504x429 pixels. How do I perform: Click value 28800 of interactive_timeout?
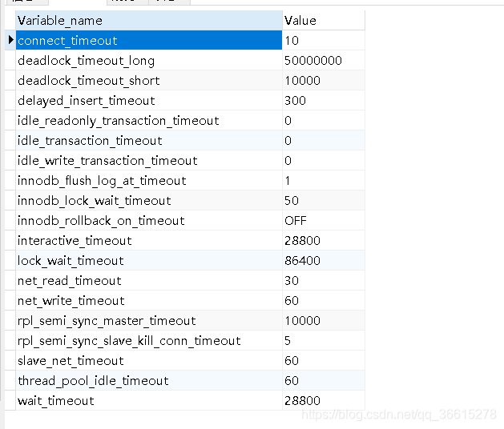(x=324, y=240)
